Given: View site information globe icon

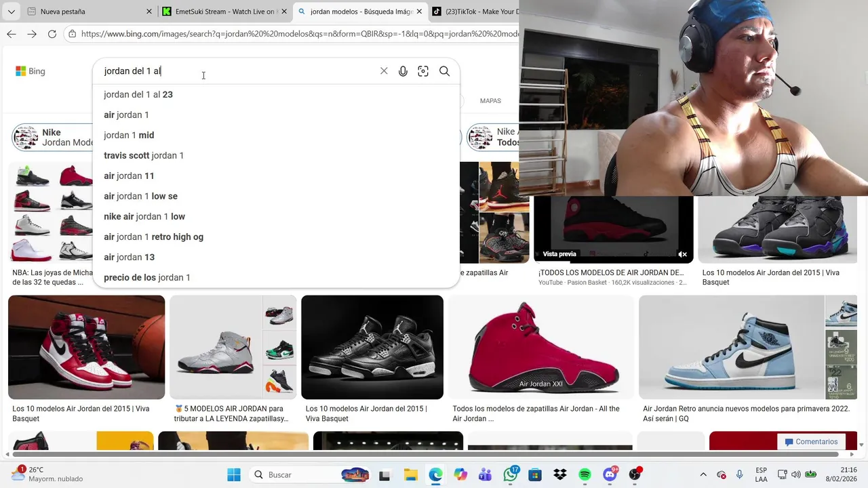Looking at the screenshot, I should [x=72, y=34].
